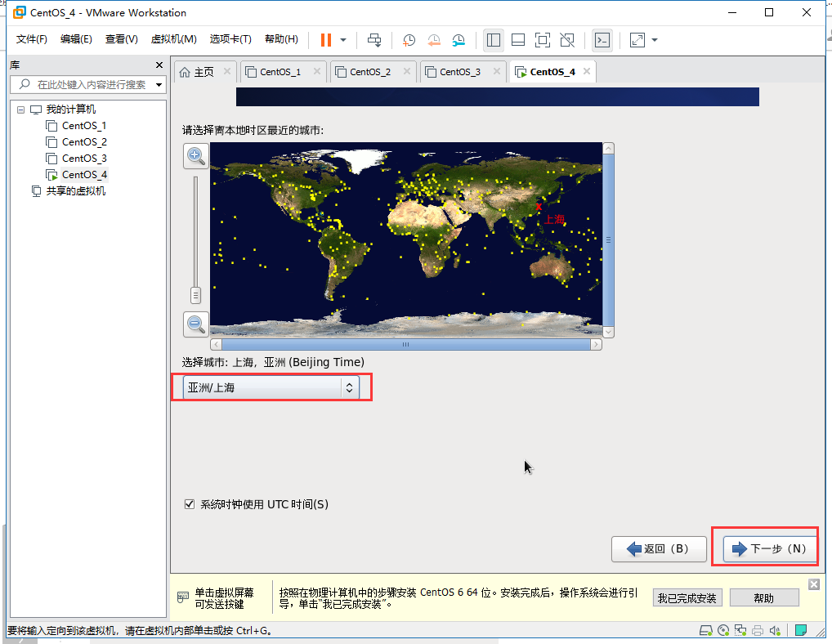Open the 亚洲/上海 timezone dropdown
The width and height of the screenshot is (832, 644).
tap(271, 387)
